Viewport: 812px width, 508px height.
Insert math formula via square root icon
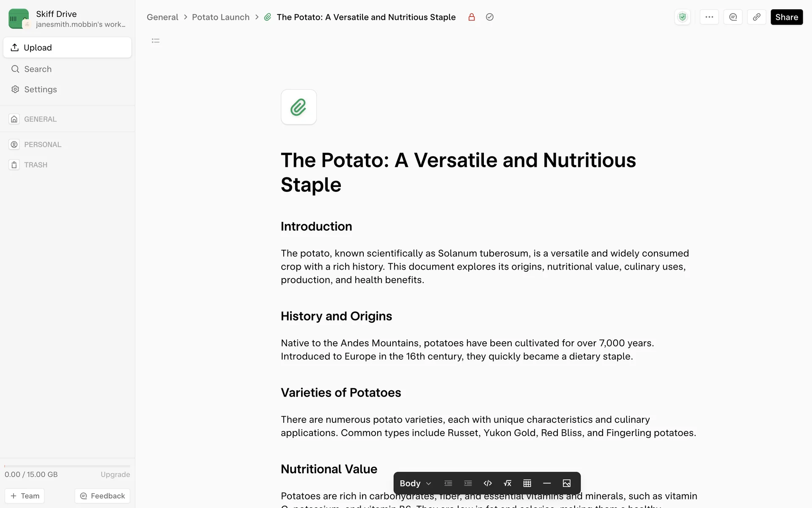507,483
